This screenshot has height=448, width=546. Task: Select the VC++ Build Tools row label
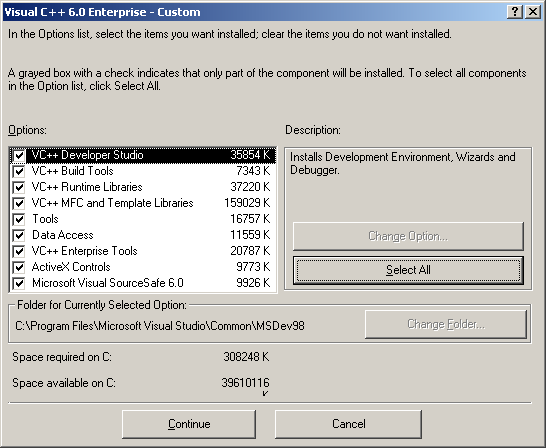pyautogui.click(x=72, y=171)
